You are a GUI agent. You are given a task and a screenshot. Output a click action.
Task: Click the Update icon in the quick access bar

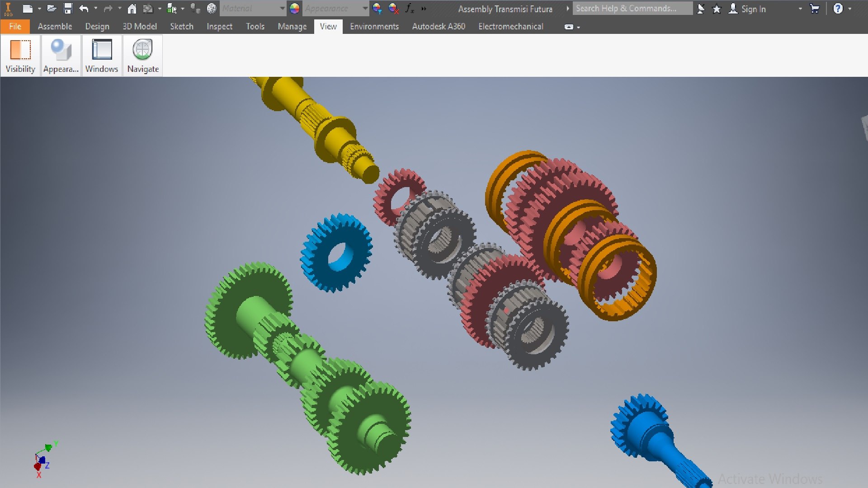pos(148,9)
